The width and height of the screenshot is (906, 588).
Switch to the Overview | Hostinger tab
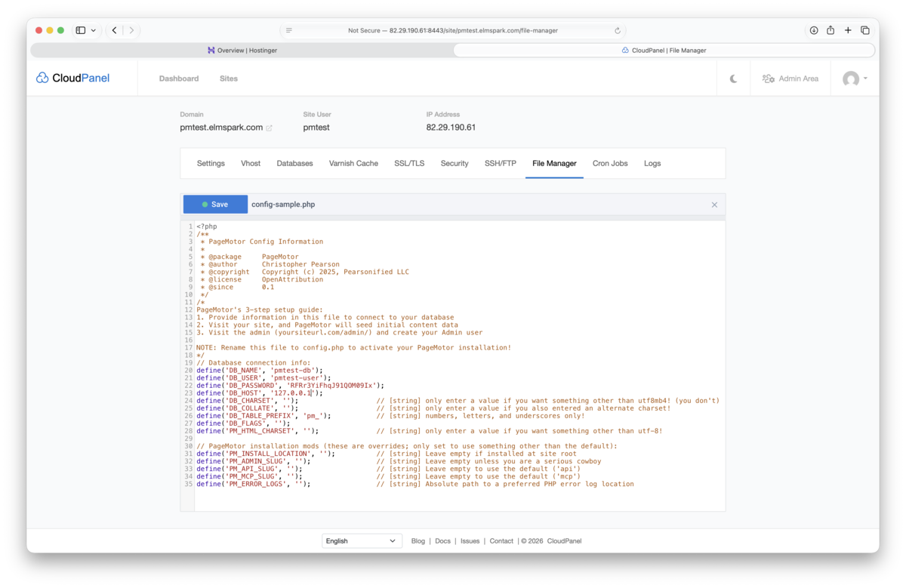[242, 51]
